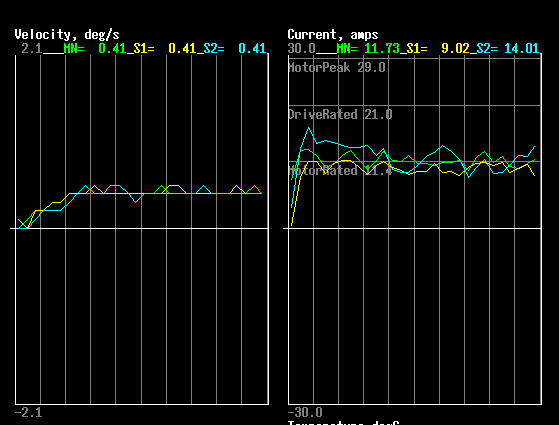Click the -2.1 velocity lower scale value
Viewport: 559px width, 425px height.
click(28, 413)
